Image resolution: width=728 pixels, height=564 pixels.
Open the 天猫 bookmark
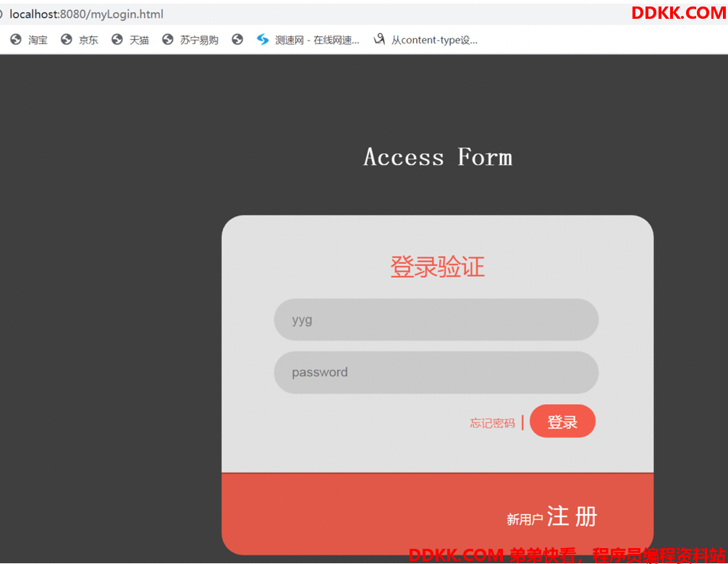click(130, 40)
